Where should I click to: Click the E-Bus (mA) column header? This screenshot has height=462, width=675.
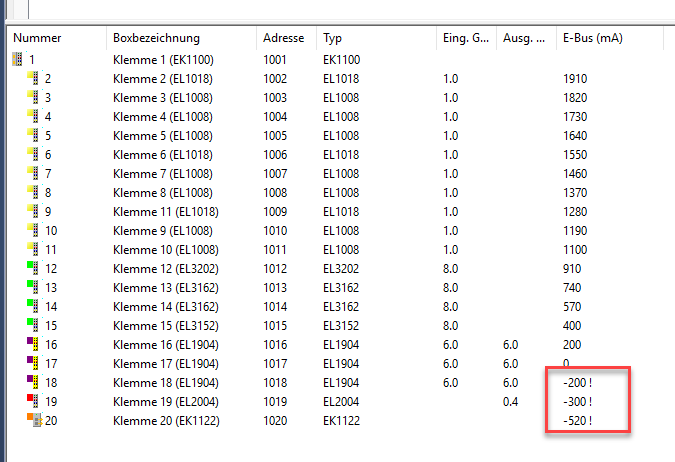[593, 38]
